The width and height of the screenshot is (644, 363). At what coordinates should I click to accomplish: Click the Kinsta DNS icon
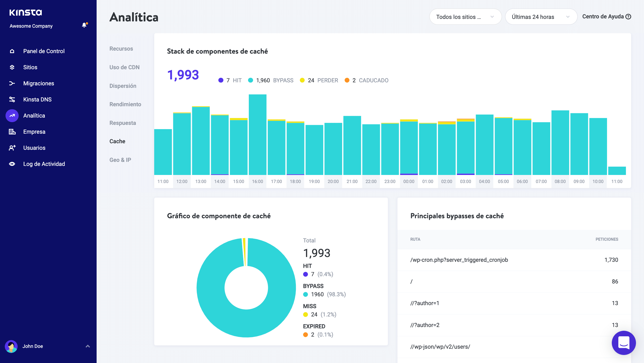click(12, 99)
